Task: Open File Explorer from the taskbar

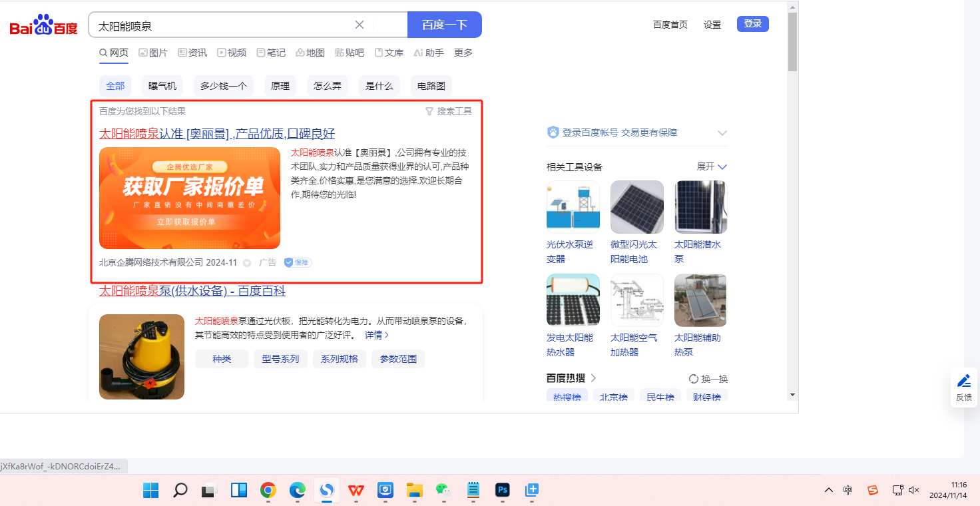Action: point(415,491)
